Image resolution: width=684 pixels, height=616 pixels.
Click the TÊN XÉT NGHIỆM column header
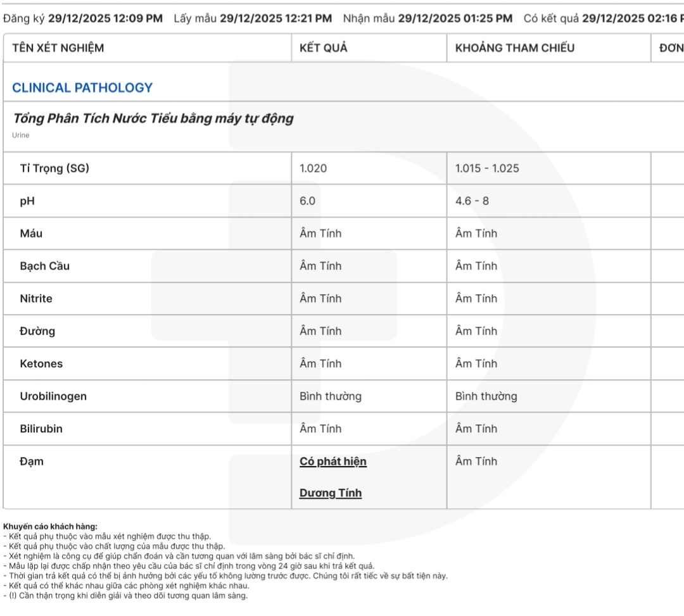point(58,48)
